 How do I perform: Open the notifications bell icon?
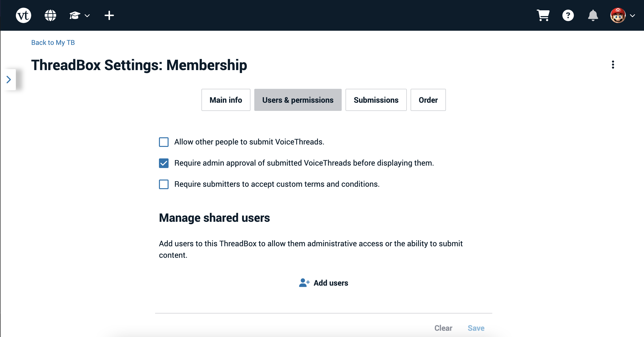tap(592, 15)
